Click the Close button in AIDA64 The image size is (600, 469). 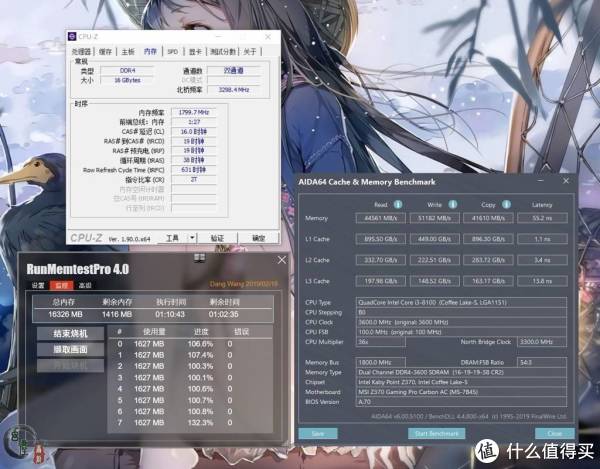click(x=555, y=433)
